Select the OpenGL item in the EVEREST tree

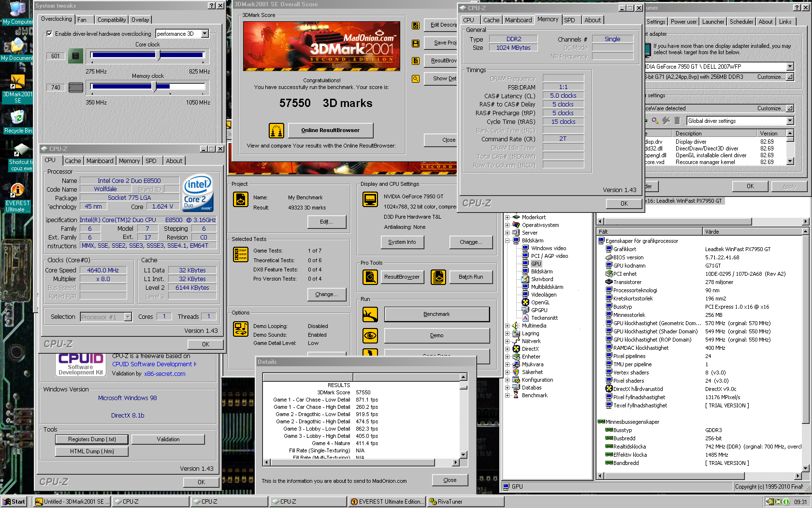[540, 302]
